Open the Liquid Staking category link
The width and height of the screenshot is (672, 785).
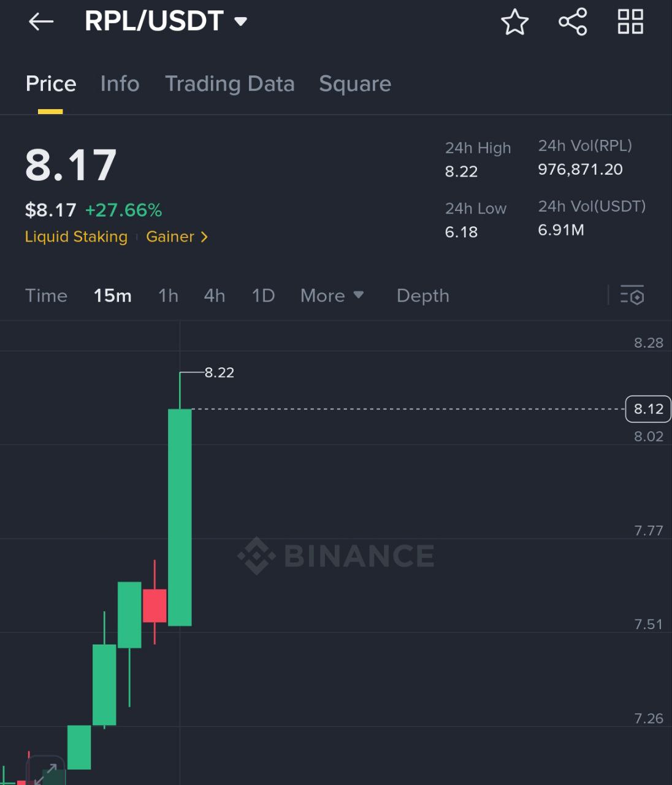76,237
